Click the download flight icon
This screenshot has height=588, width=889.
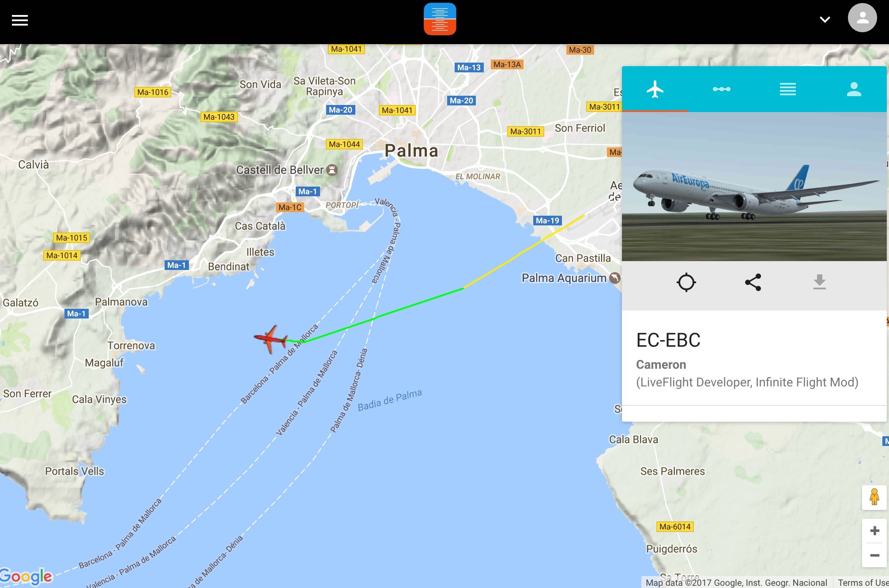[x=820, y=282]
